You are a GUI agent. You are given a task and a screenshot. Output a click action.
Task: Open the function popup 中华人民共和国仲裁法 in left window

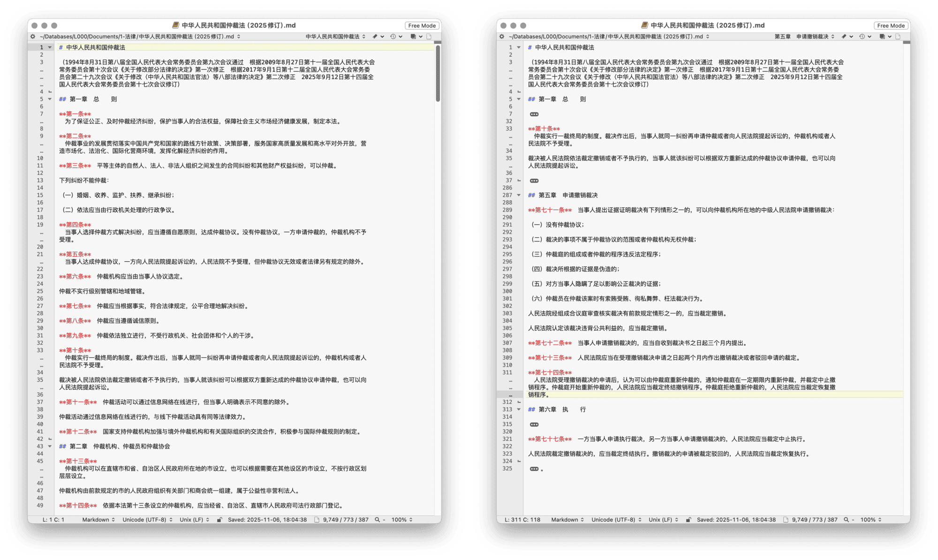(335, 37)
